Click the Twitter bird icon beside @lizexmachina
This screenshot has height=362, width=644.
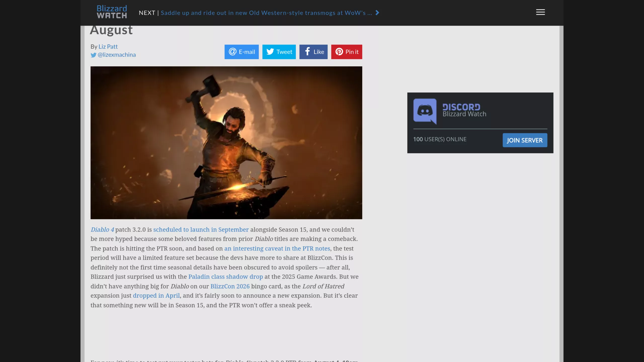(x=93, y=55)
